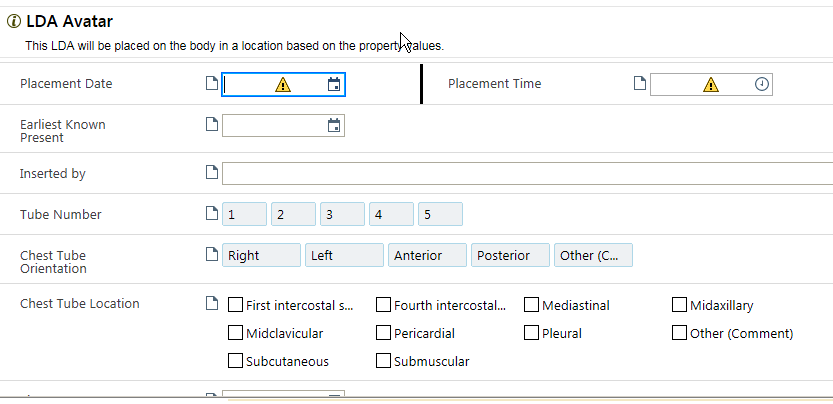Select Tube Number 3
Viewport: 833px width, 404px height.
[342, 214]
